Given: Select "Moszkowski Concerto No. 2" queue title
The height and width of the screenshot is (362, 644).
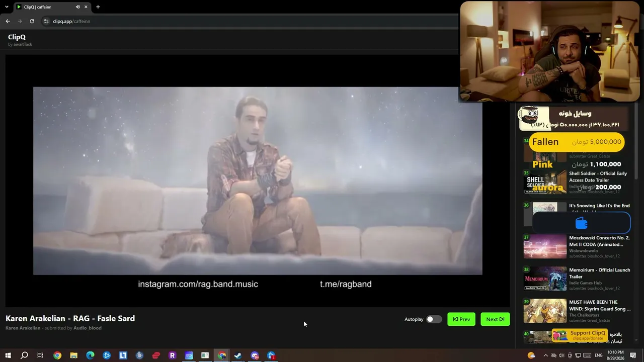Looking at the screenshot, I should click(x=599, y=241).
